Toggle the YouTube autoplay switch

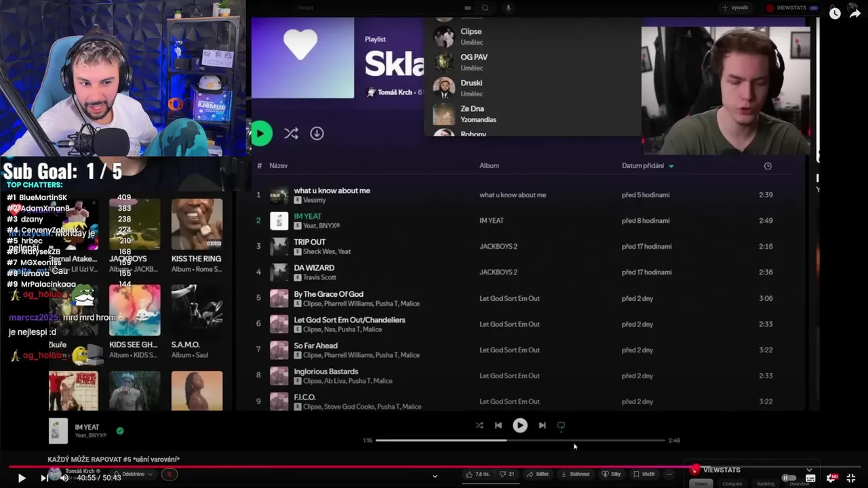click(789, 478)
